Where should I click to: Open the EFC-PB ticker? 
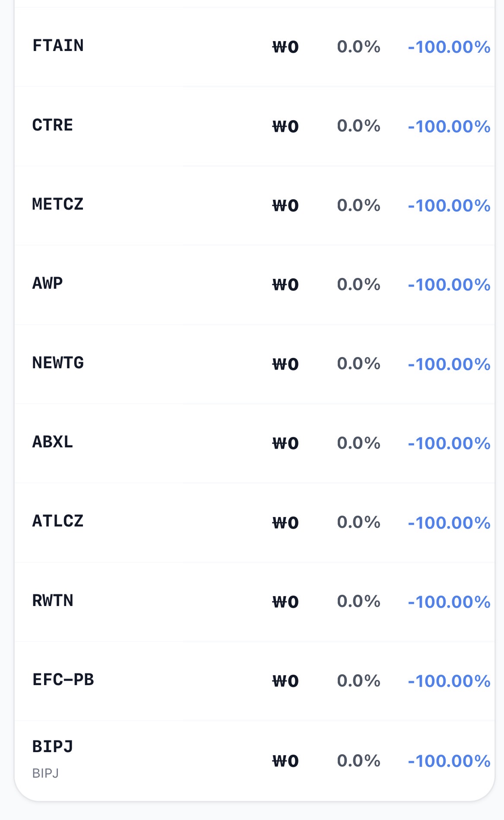click(63, 680)
